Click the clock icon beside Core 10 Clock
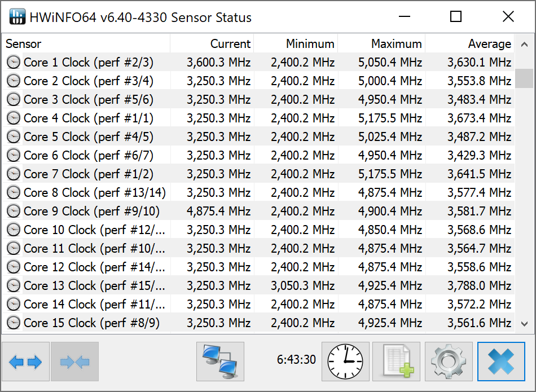 click(14, 230)
